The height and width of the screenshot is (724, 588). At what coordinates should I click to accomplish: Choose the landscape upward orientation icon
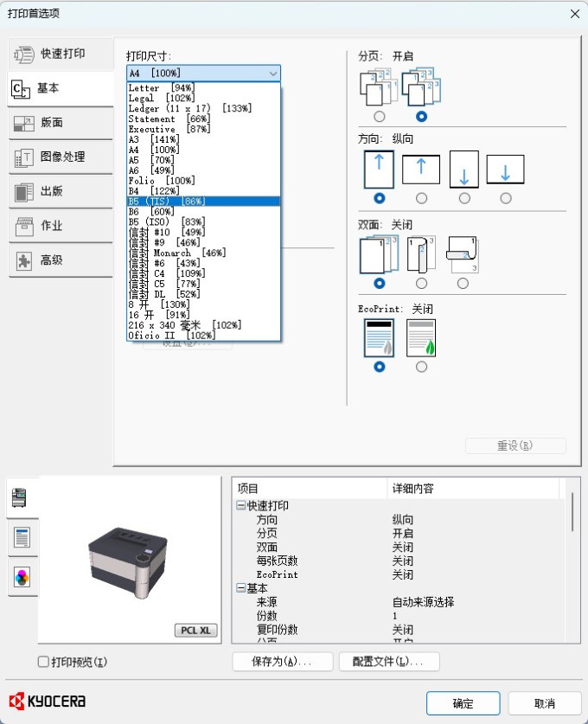(x=421, y=170)
